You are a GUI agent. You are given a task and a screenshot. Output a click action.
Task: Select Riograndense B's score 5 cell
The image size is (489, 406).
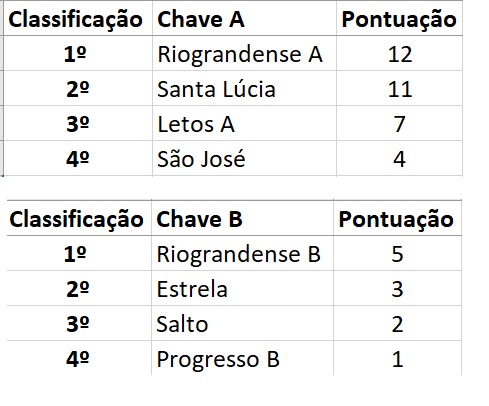pyautogui.click(x=397, y=253)
